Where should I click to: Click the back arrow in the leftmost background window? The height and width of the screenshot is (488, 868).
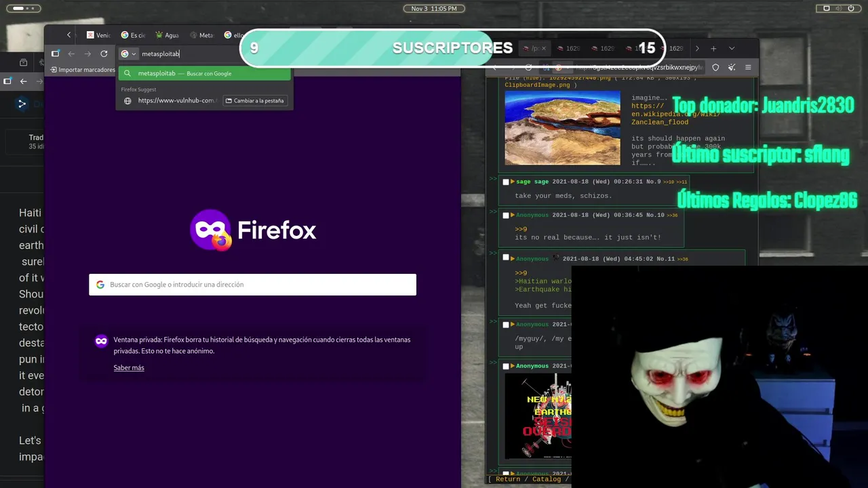coord(23,81)
